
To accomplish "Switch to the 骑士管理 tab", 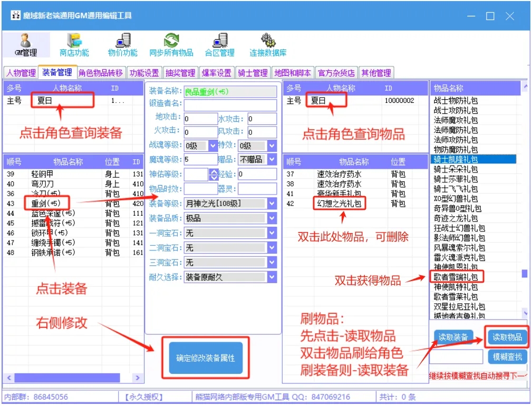I will coord(253,73).
